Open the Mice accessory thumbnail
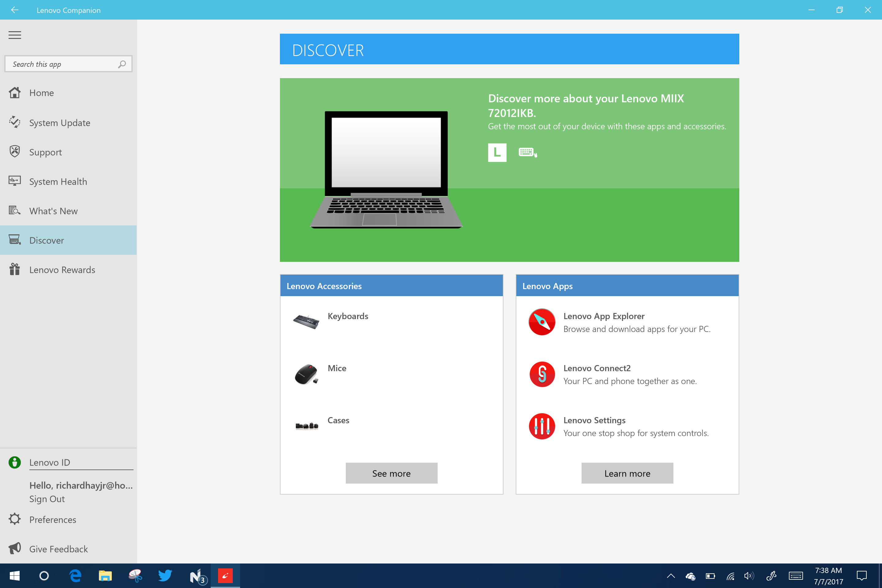The width and height of the screenshot is (882, 588). coord(306,374)
